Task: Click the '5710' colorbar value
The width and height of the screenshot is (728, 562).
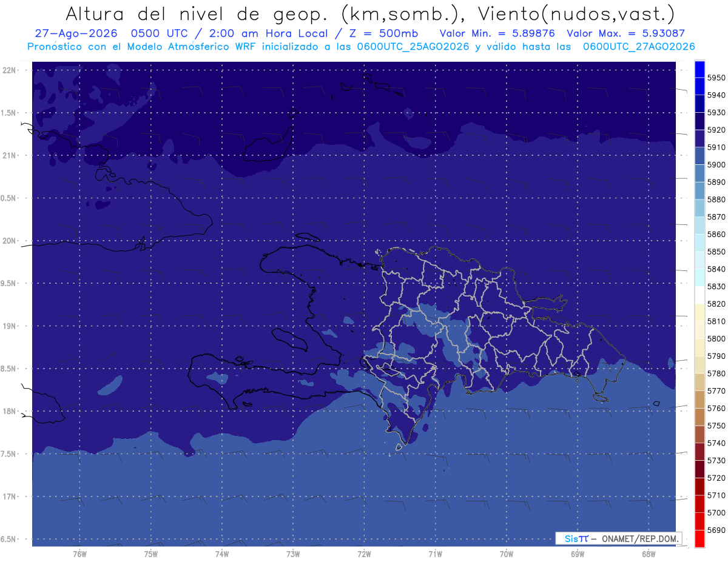Action: pyautogui.click(x=716, y=495)
